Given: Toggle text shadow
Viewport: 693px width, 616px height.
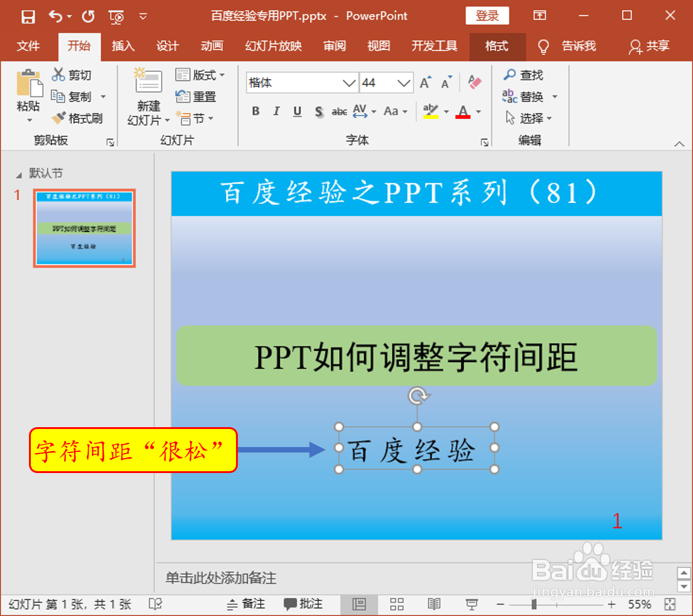Looking at the screenshot, I should coord(319,111).
